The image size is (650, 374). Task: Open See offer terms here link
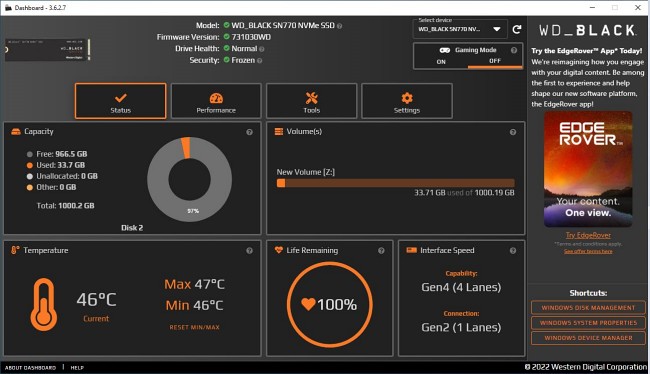[x=588, y=251]
